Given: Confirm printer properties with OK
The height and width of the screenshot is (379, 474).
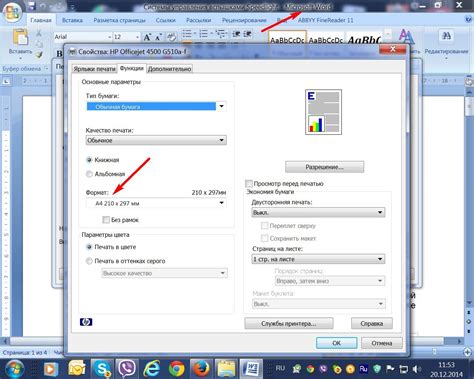Looking at the screenshot, I should point(336,343).
